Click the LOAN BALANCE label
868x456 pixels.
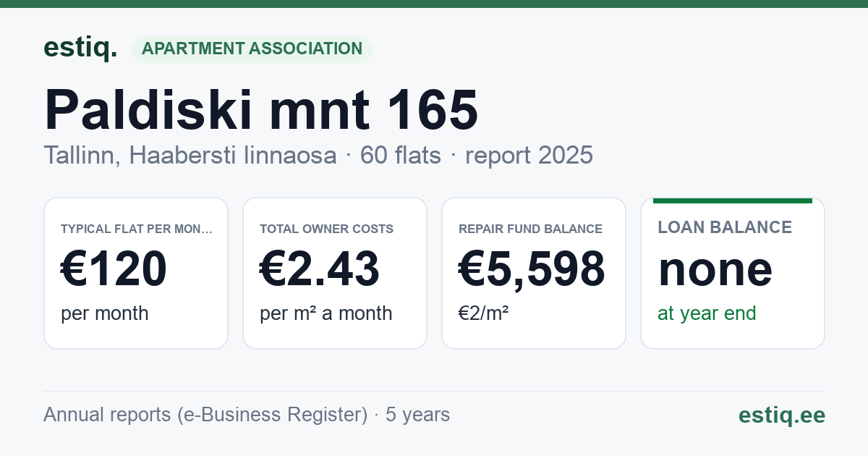[725, 227]
